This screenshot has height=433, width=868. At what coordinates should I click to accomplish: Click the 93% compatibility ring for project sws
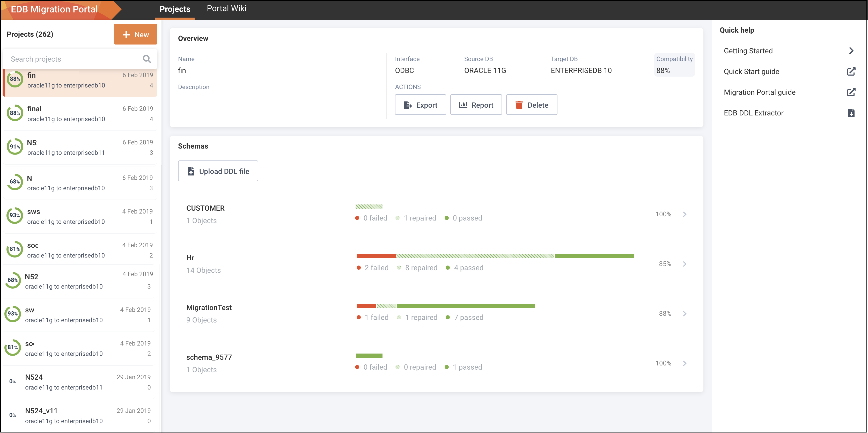pyautogui.click(x=15, y=215)
